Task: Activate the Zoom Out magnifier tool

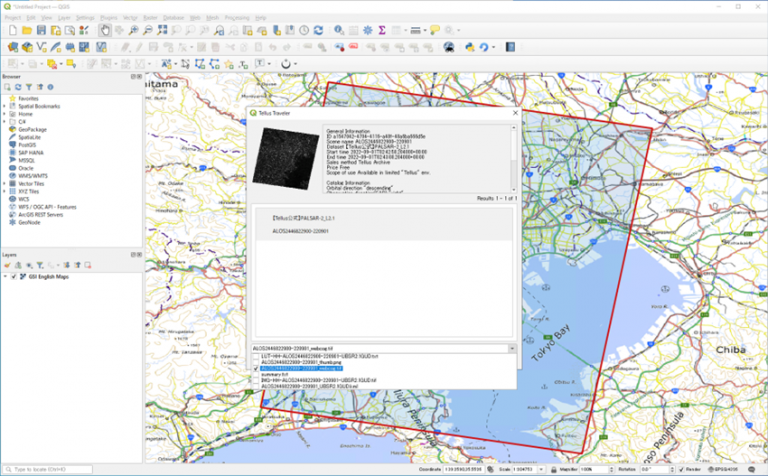Action: click(147, 30)
